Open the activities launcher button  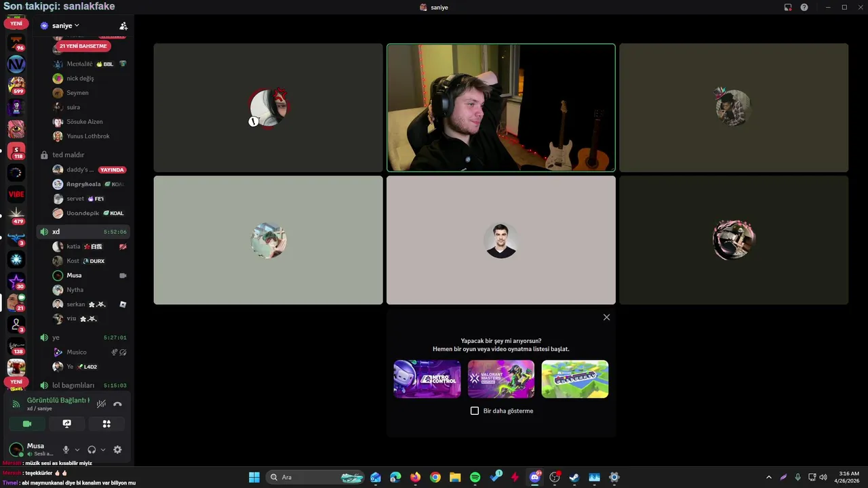tap(106, 424)
